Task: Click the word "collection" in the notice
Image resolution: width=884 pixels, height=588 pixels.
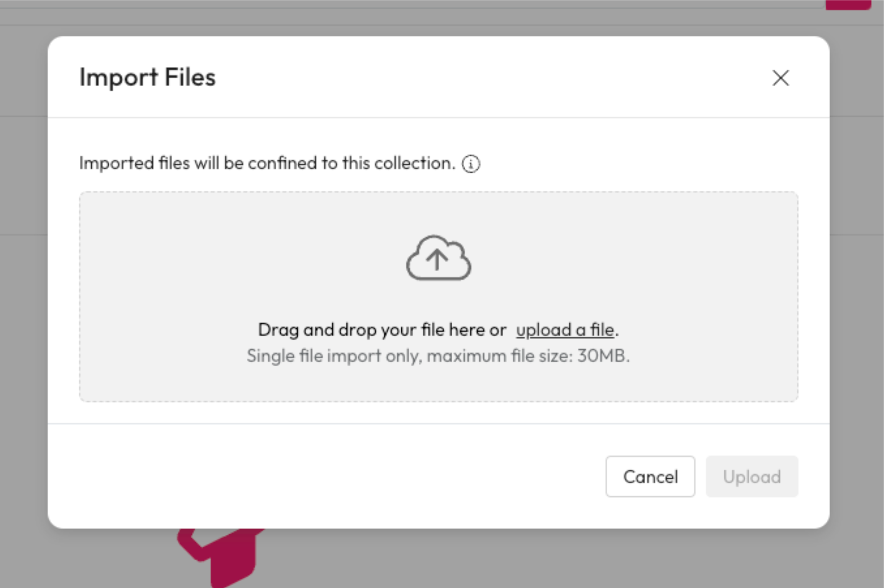Action: click(414, 163)
